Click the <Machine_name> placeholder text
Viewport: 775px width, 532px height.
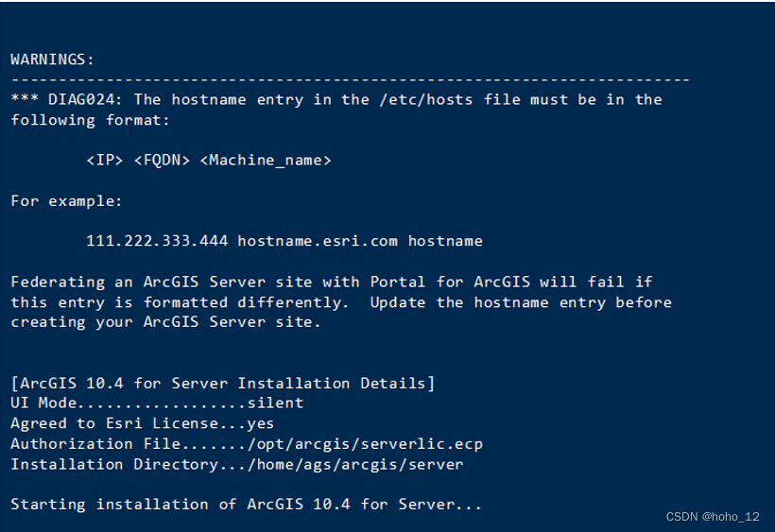click(x=266, y=160)
